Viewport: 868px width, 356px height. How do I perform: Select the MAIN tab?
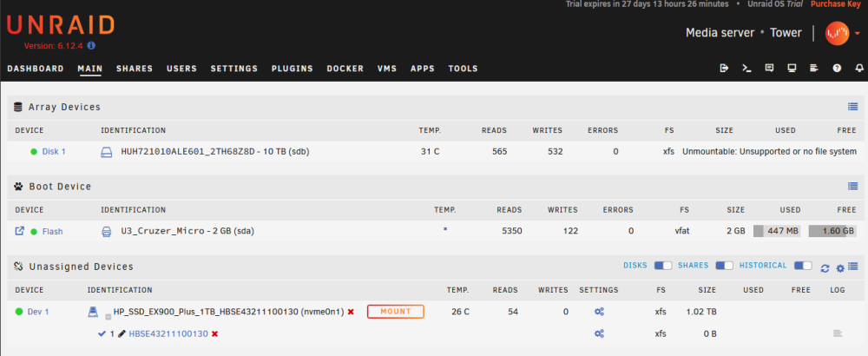[90, 69]
